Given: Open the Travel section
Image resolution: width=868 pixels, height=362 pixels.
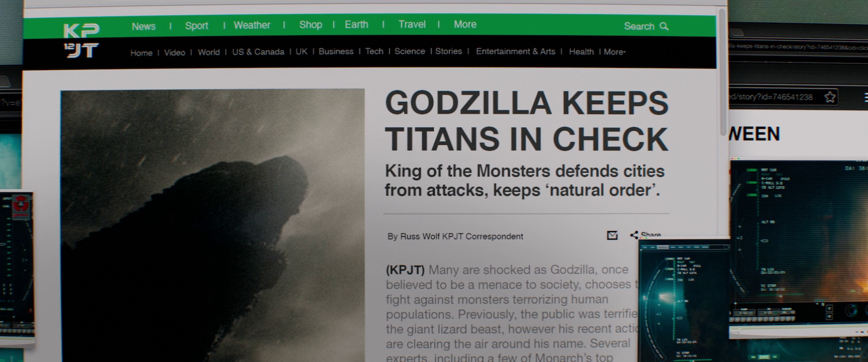Looking at the screenshot, I should pos(412,24).
